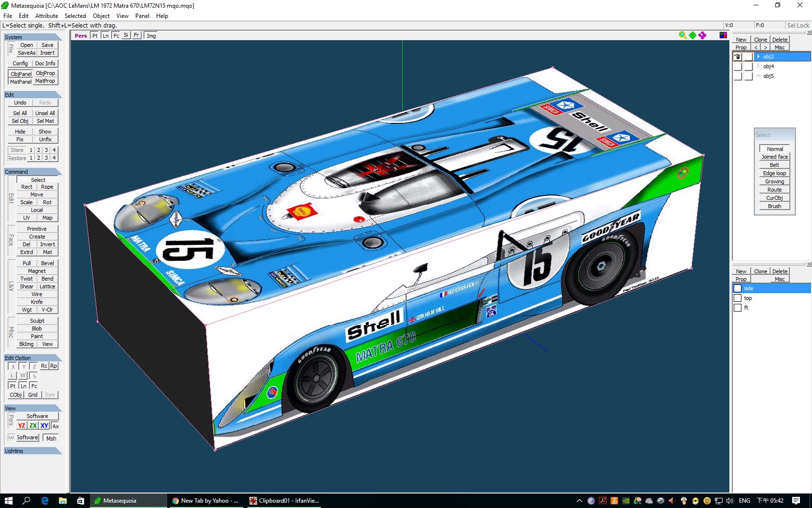Launch Edge from the taskbar
812x508 pixels.
point(44,501)
